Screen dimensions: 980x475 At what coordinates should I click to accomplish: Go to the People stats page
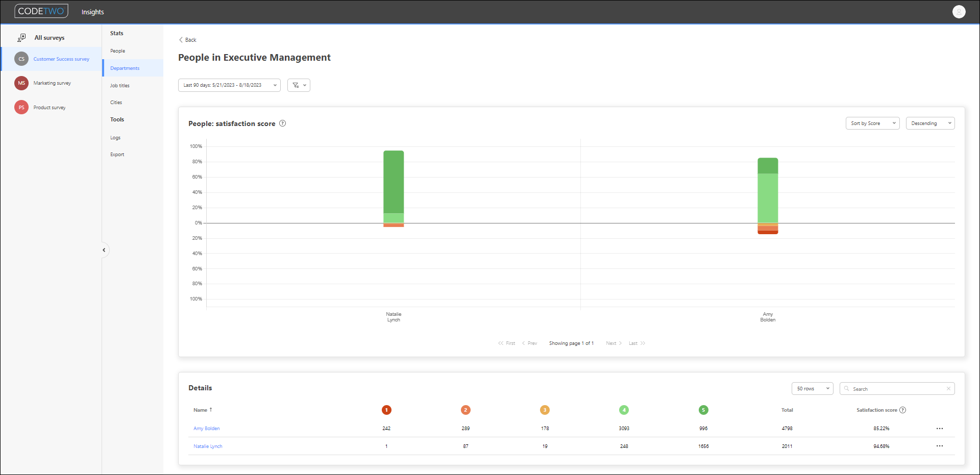(117, 51)
